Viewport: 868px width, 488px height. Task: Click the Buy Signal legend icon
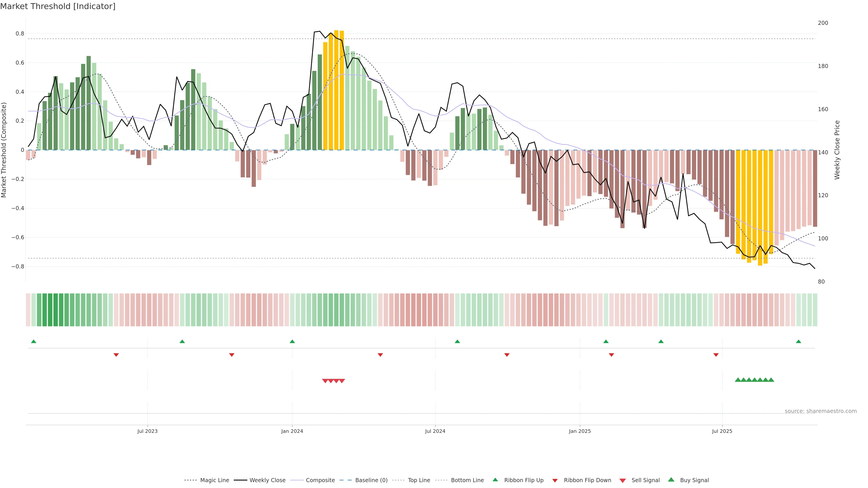point(671,480)
